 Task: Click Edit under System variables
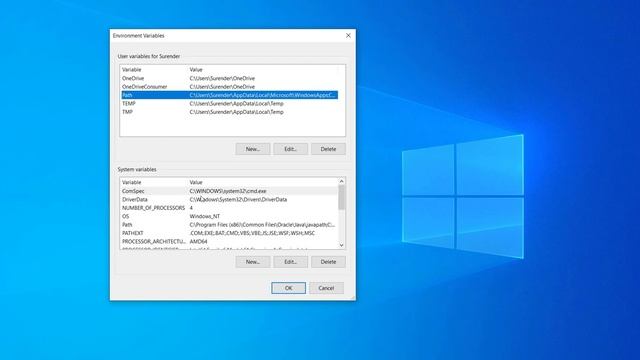coord(290,262)
